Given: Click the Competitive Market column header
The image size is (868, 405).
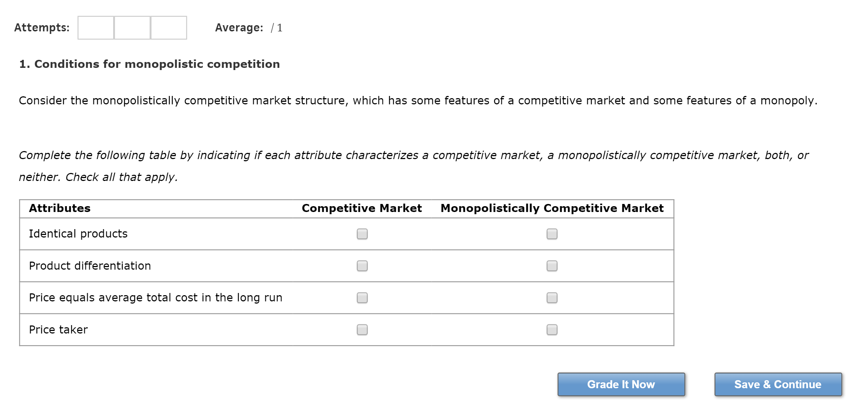Looking at the screenshot, I should 362,208.
